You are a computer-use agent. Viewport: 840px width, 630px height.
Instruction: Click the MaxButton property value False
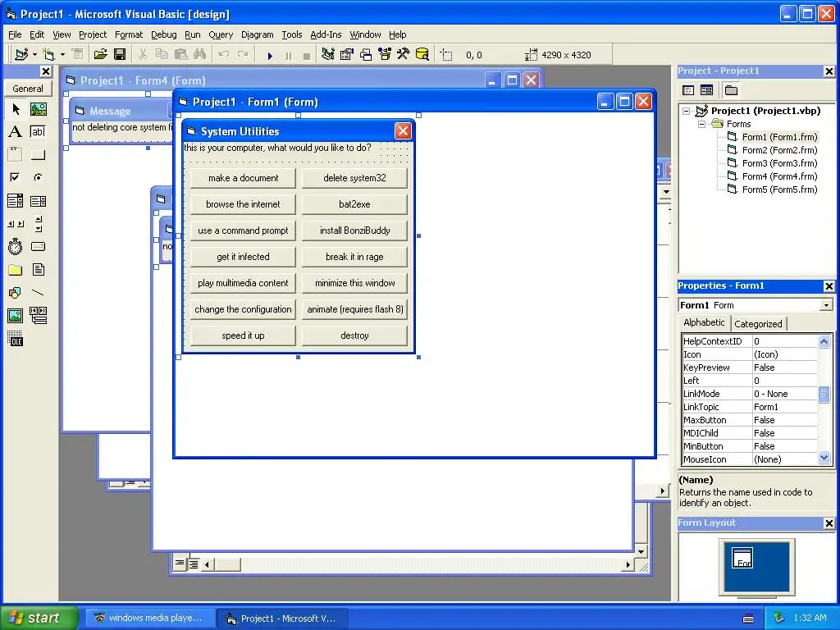pos(785,420)
